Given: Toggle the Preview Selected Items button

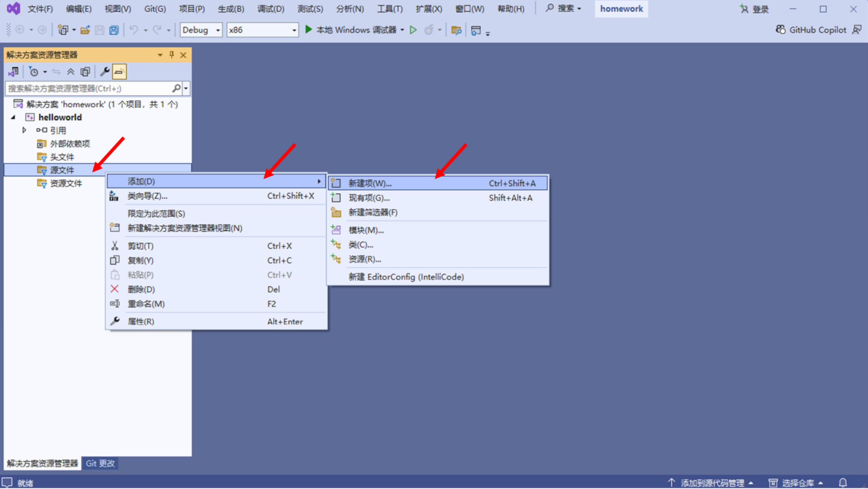Looking at the screenshot, I should 119,72.
